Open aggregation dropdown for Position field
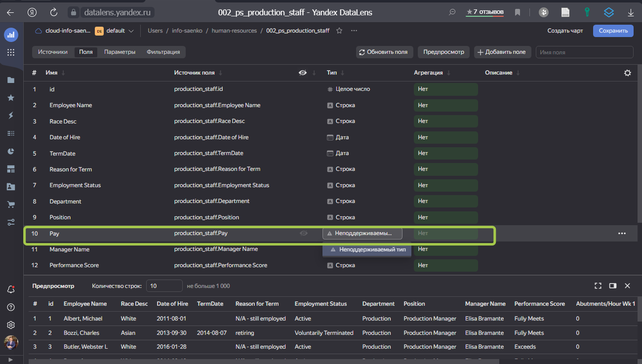The image size is (642, 364). pos(446,218)
